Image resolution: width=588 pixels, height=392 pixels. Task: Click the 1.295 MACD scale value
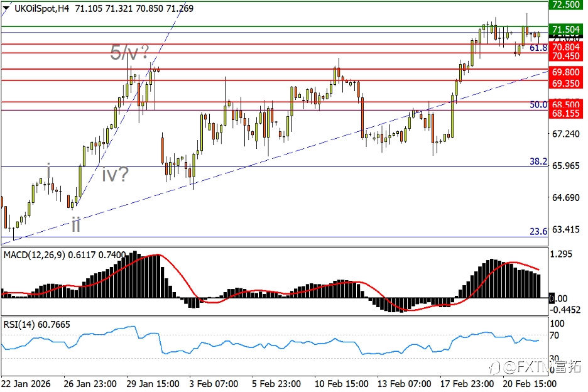click(561, 254)
